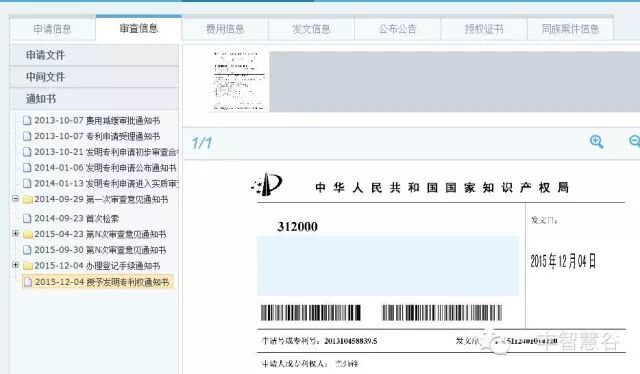This screenshot has height=374, width=640.
Task: Select 2015-04-23 第N次审查意见通知书 entry
Action: [x=100, y=234]
